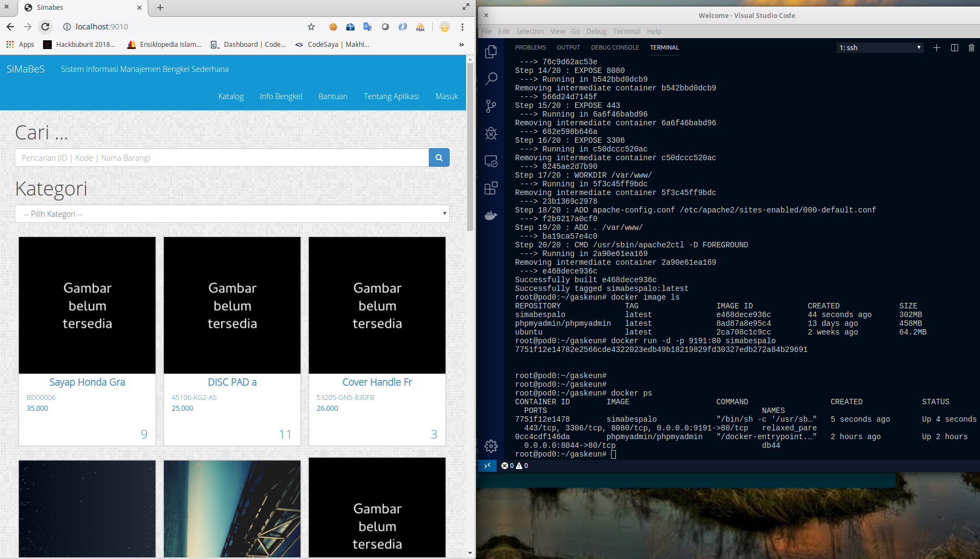Click the remote window indicator in status bar

click(x=487, y=466)
